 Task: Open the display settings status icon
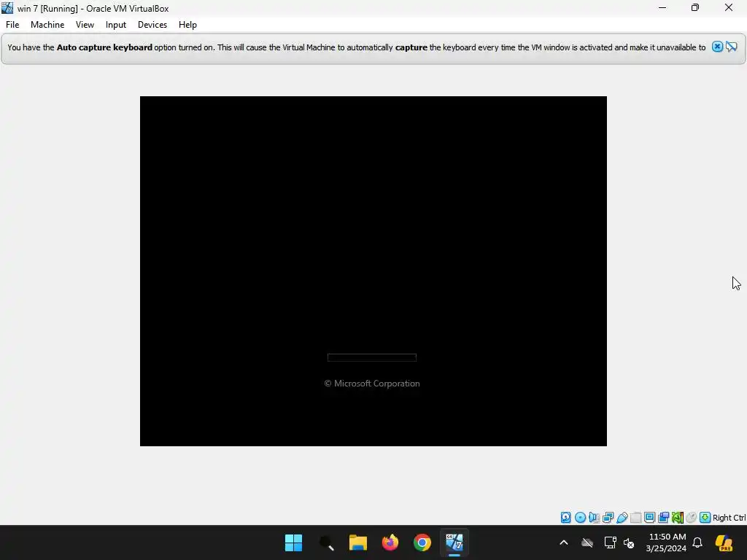point(649,517)
